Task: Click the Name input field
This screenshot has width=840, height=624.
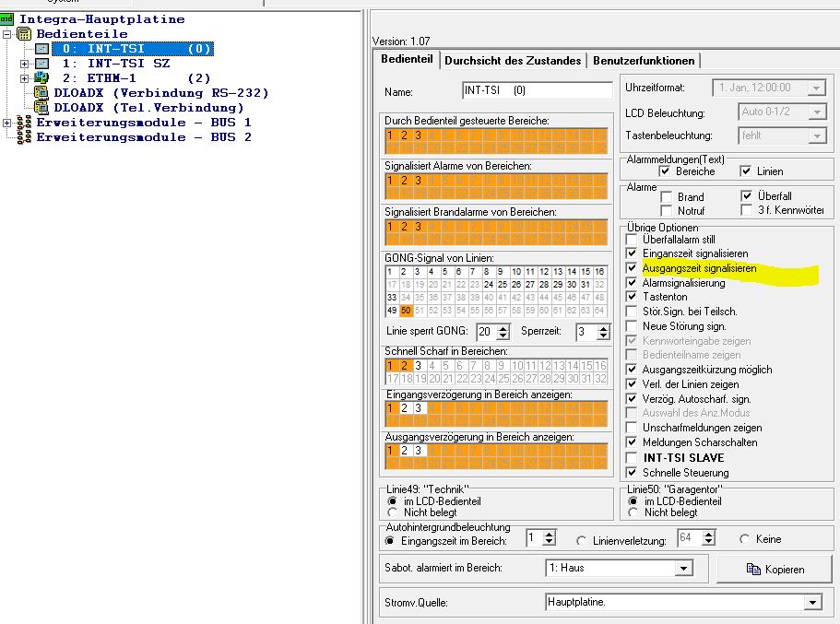Action: click(537, 91)
